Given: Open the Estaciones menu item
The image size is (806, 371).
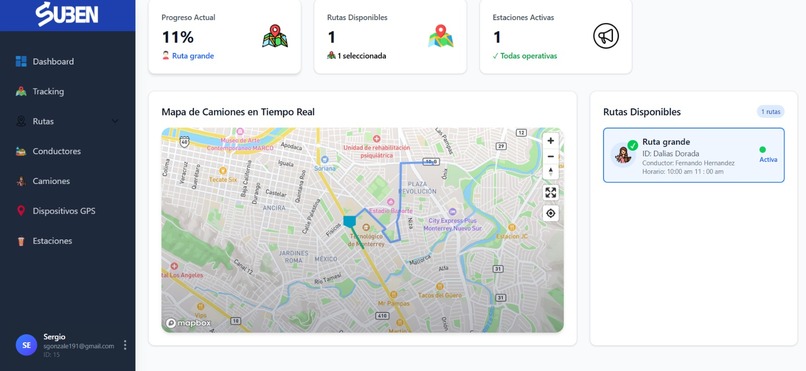Looking at the screenshot, I should tap(67, 240).
